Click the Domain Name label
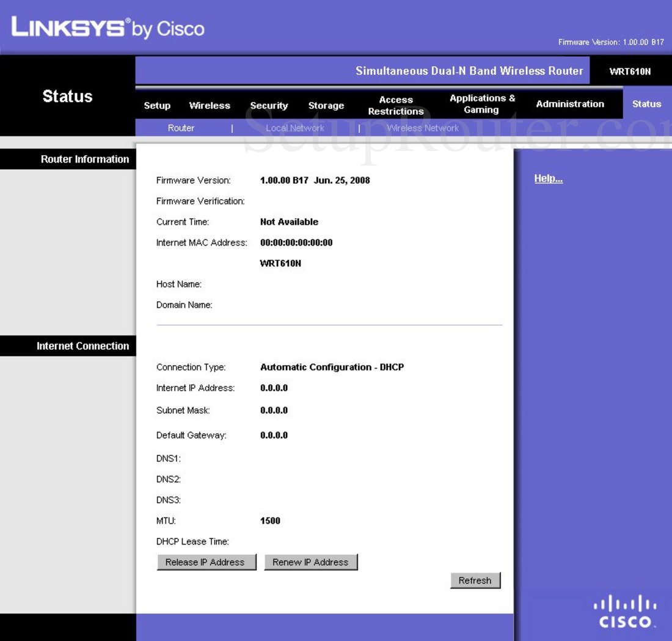 184,305
